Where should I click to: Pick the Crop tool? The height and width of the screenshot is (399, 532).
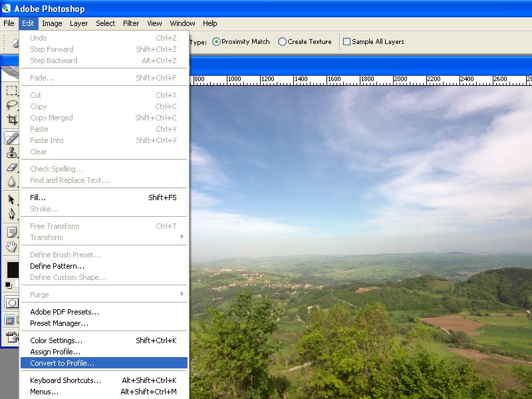pos(11,120)
